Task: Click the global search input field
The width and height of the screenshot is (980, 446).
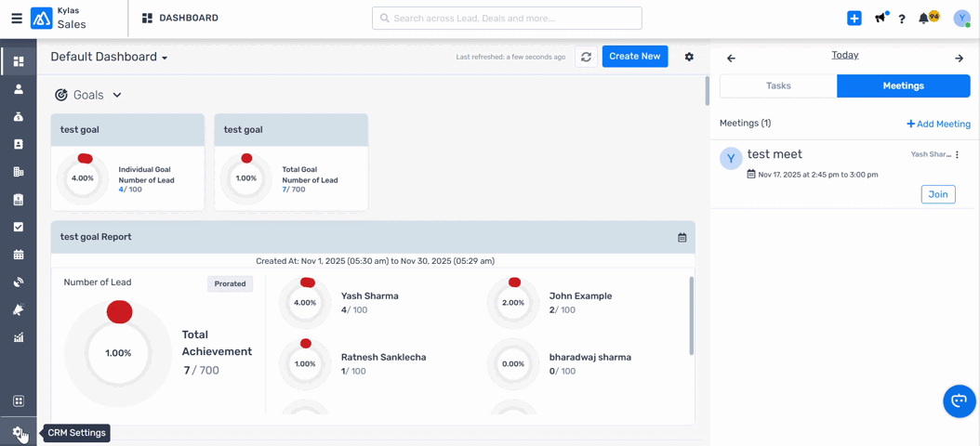Action: coord(507,19)
